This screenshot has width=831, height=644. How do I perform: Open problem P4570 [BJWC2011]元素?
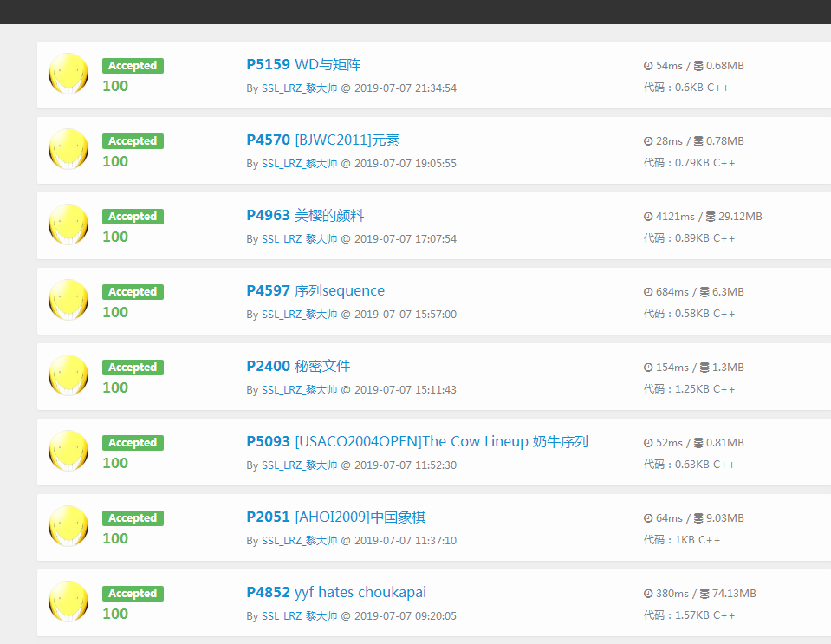pos(322,140)
